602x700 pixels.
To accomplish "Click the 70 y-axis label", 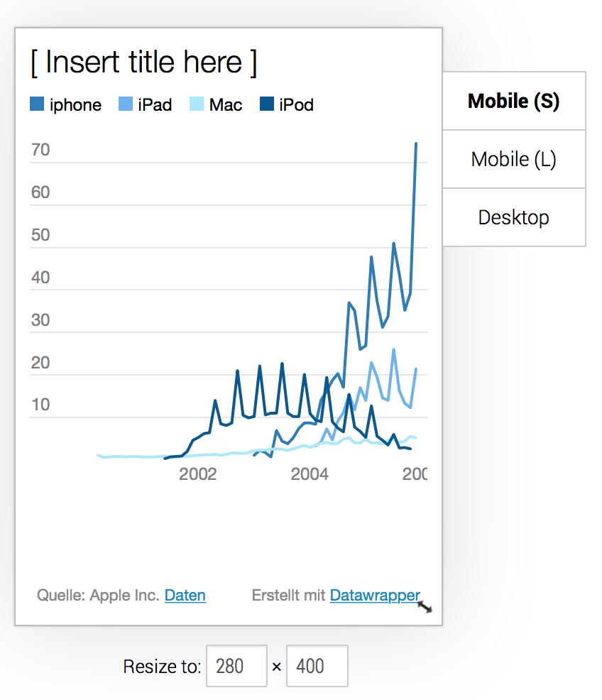I will 40,150.
